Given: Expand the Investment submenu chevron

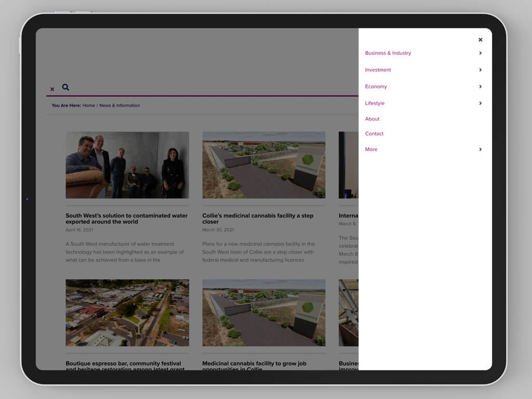Looking at the screenshot, I should click(x=480, y=70).
